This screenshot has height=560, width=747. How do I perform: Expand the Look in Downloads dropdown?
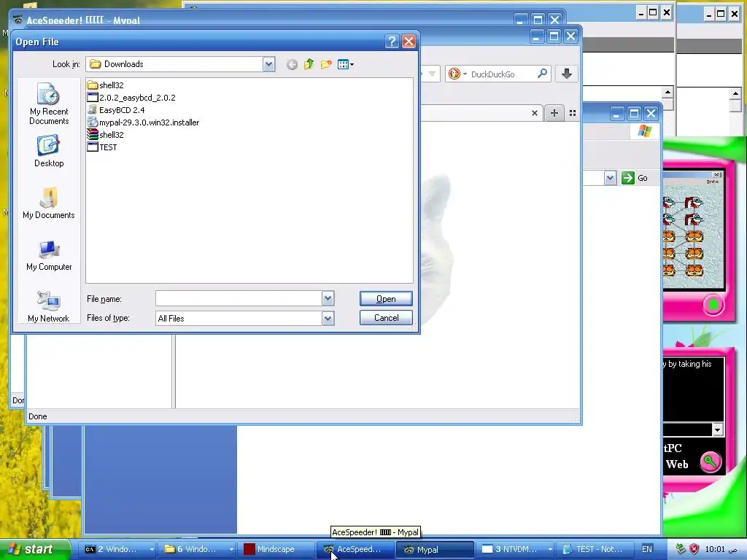(268, 64)
